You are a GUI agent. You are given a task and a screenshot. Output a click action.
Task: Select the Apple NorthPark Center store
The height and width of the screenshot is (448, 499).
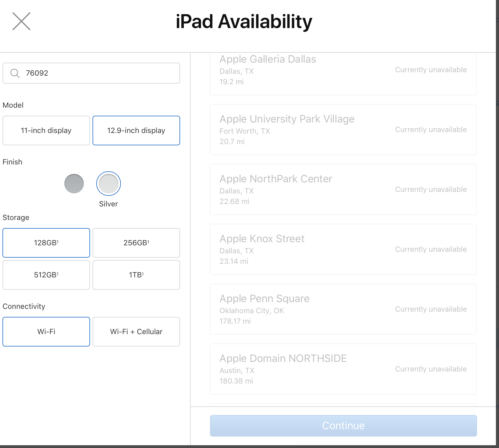click(x=343, y=189)
